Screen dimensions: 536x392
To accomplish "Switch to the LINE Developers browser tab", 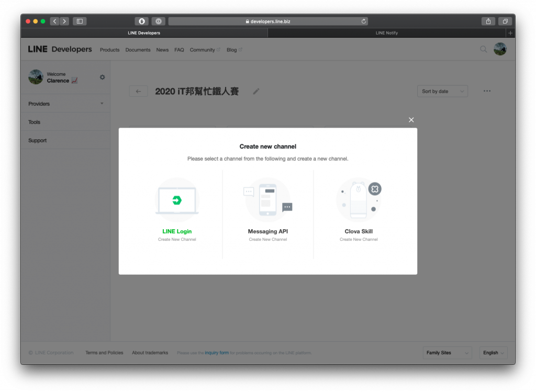I will tap(144, 33).
